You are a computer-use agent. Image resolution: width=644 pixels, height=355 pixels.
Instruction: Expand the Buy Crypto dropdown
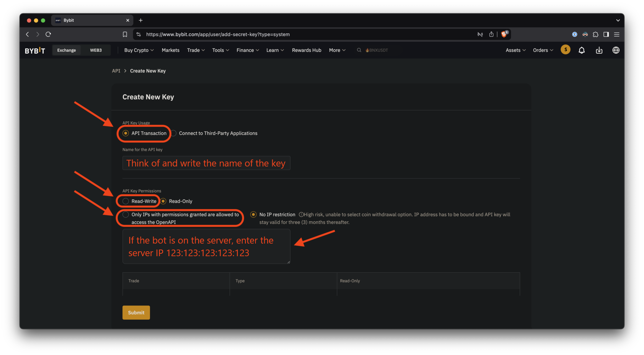pos(139,50)
